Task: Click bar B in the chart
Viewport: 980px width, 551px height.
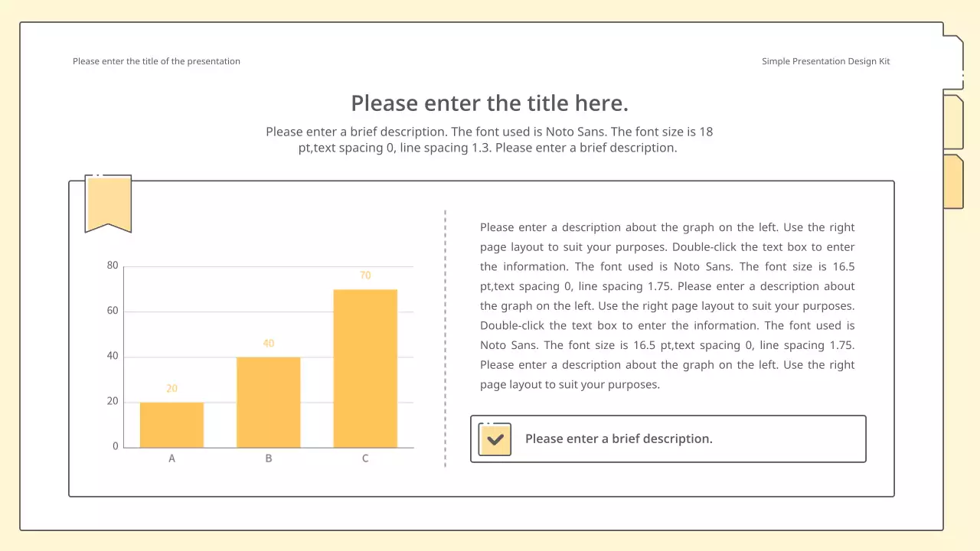Action: click(x=268, y=402)
